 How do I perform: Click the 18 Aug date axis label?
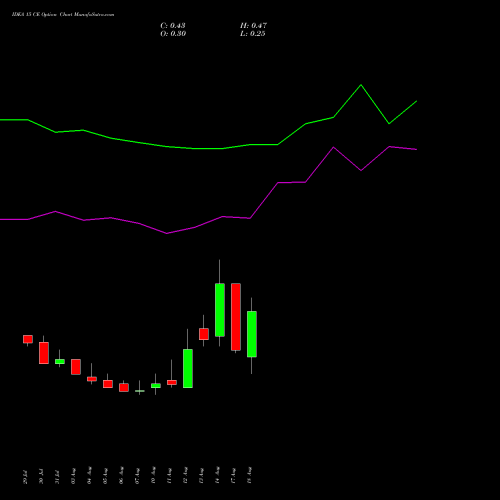click(249, 475)
